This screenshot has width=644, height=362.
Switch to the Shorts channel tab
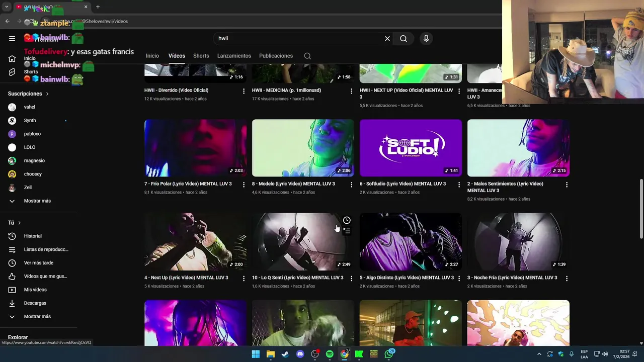[201, 56]
